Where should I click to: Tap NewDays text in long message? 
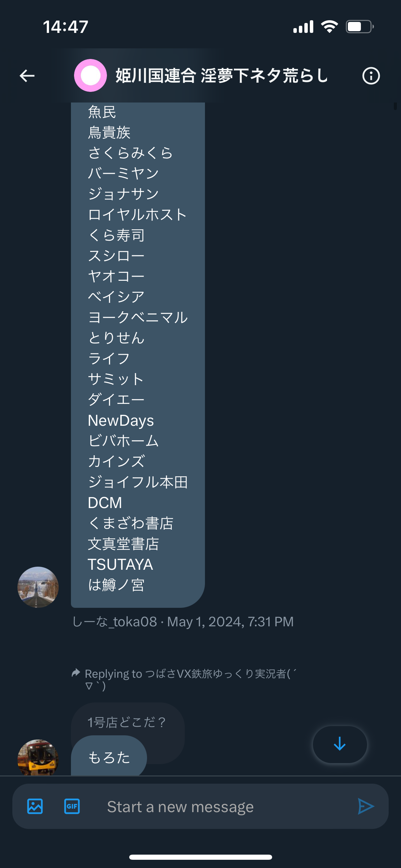coord(121,421)
